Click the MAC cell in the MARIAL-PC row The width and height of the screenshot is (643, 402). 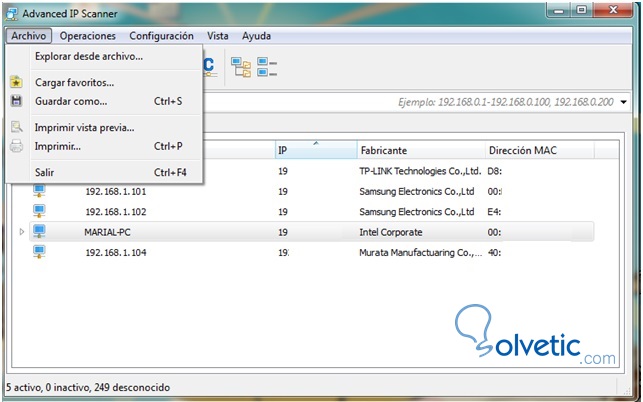pos(494,232)
